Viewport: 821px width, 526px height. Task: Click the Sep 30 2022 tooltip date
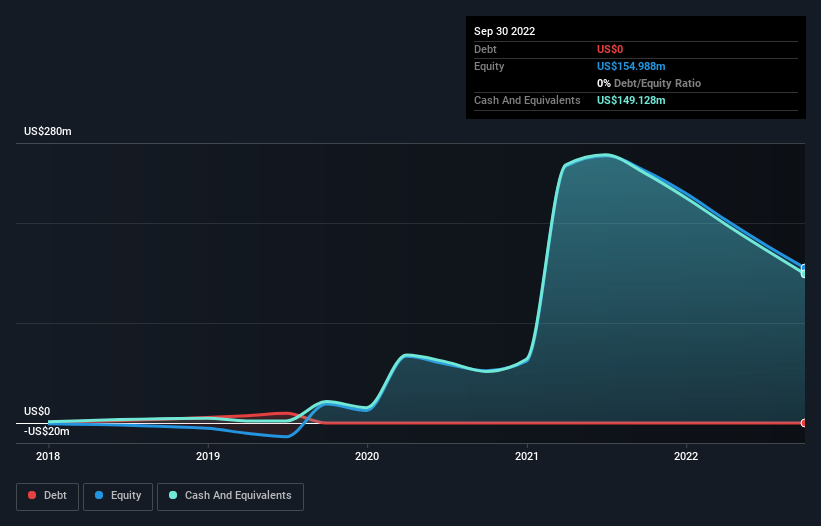tap(505, 31)
